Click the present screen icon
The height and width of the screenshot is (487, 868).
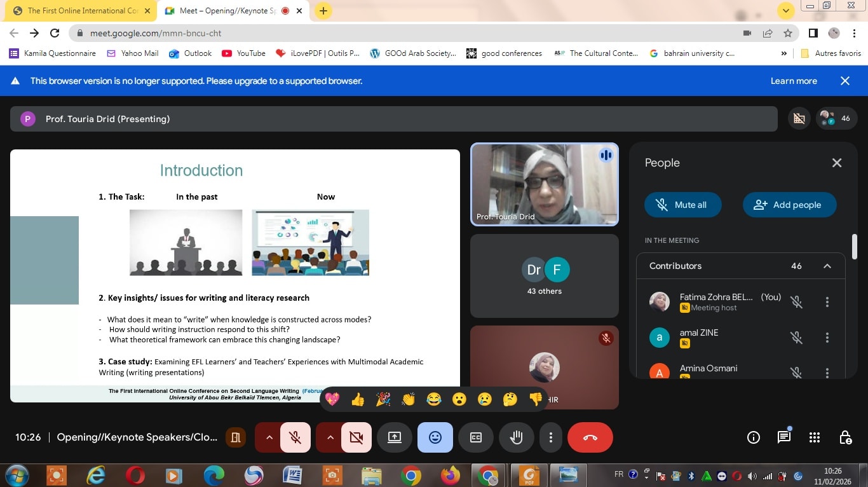pos(395,437)
